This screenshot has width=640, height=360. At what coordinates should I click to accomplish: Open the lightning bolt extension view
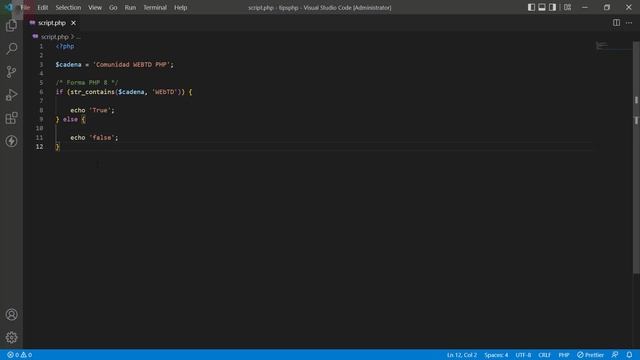[11, 141]
